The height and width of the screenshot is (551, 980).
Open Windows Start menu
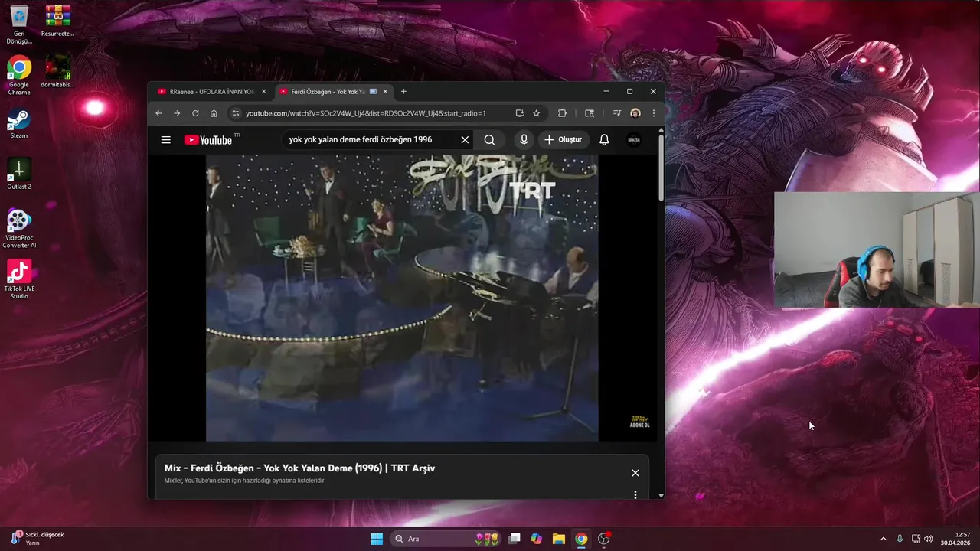tap(377, 539)
